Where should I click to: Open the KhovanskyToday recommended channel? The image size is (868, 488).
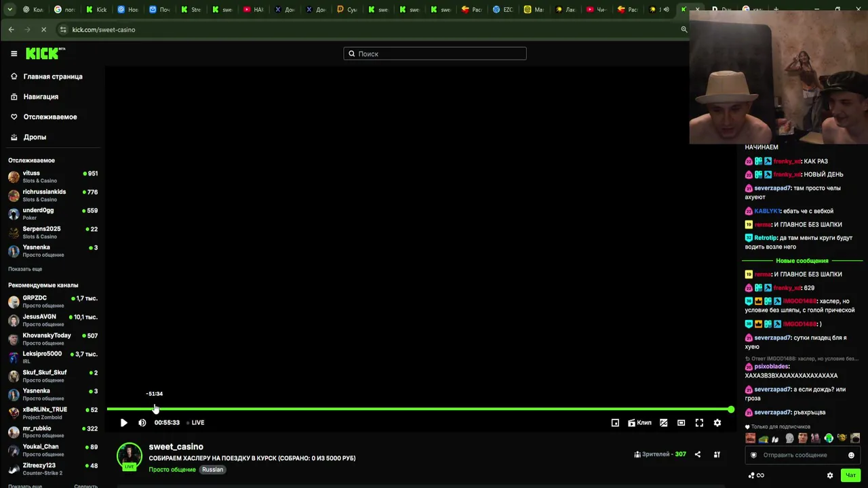(53, 339)
